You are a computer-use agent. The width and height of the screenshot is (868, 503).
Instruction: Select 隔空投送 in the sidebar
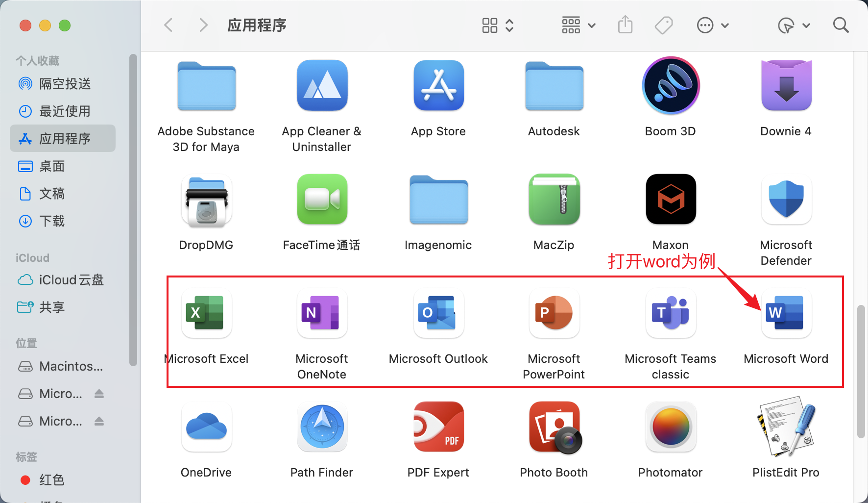63,84
